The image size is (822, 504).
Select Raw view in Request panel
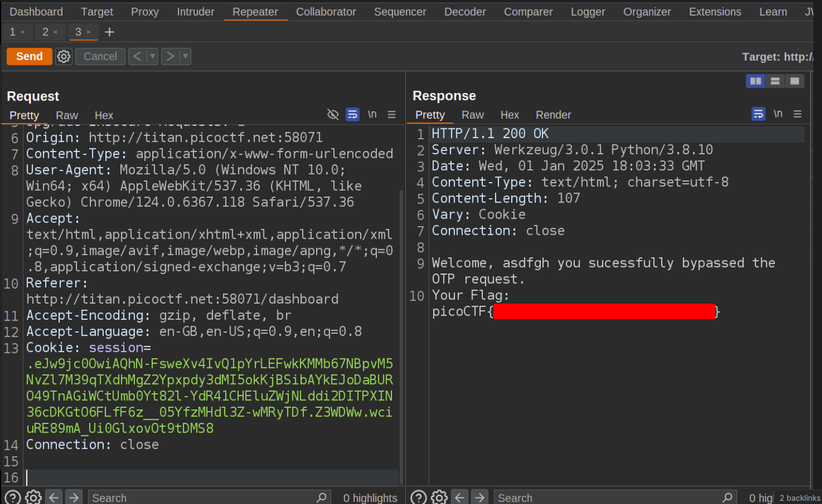67,115
